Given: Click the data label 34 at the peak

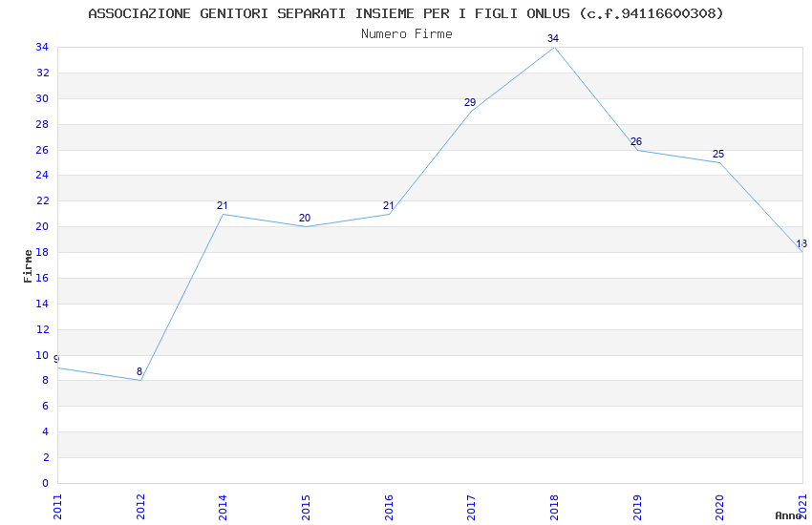Looking at the screenshot, I should (x=553, y=38).
